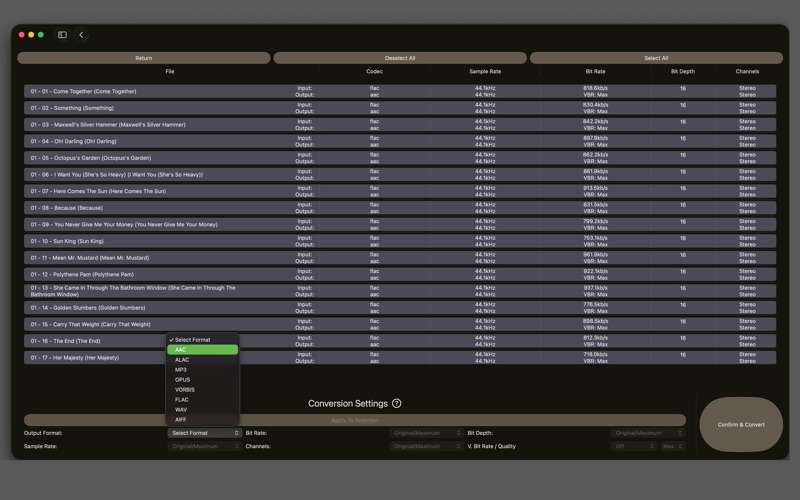The height and width of the screenshot is (500, 800).
Task: Select the Oh! Darling track row
Action: (x=400, y=141)
